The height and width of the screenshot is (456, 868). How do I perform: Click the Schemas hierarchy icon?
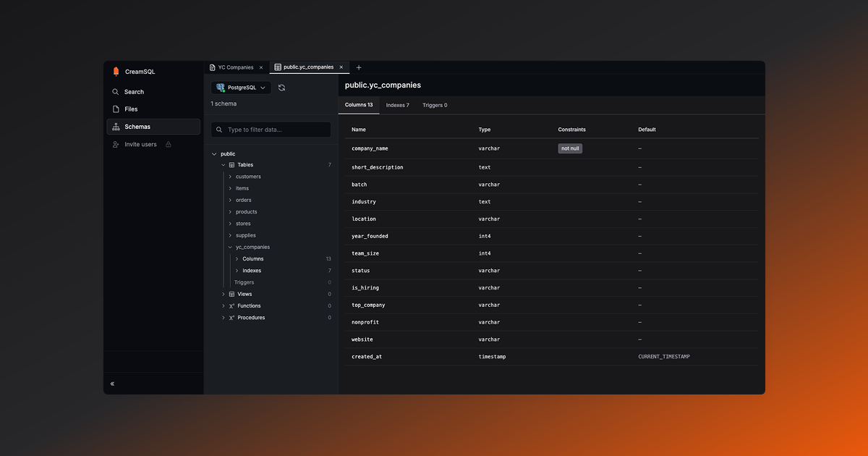click(x=116, y=127)
